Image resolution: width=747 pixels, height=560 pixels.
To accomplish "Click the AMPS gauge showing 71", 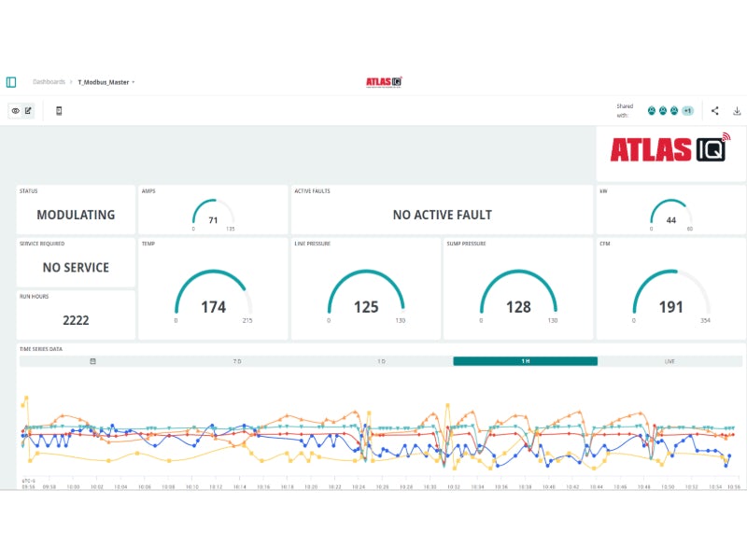I will coord(214,215).
